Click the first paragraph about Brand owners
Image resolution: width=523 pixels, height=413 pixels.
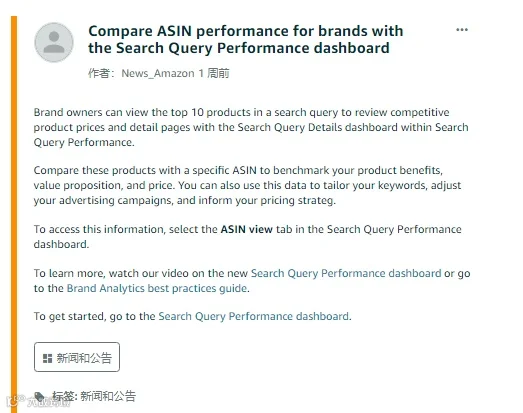coord(251,127)
